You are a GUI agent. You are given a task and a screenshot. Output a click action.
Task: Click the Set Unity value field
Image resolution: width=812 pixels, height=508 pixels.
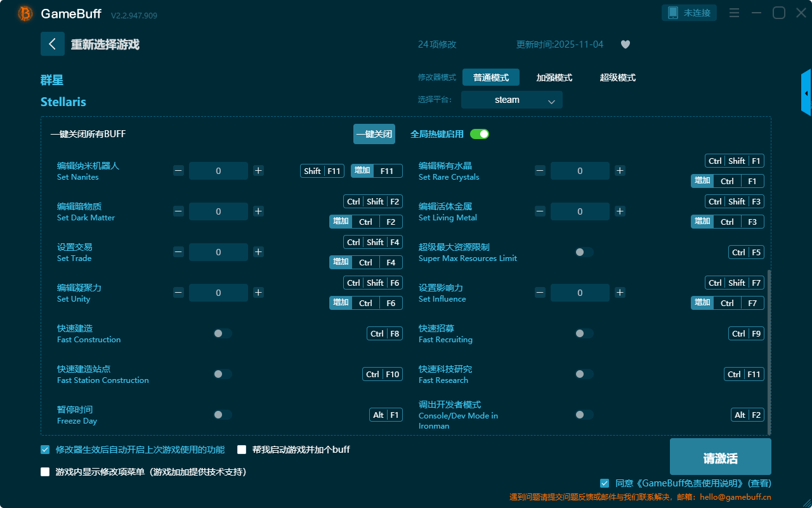pos(218,293)
